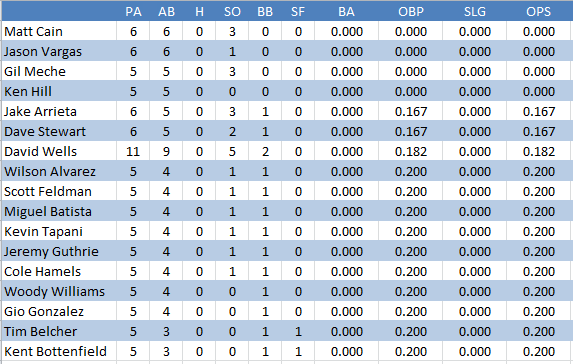This screenshot has width=573, height=364.
Task: Select the PA column header
Action: coord(133,12)
